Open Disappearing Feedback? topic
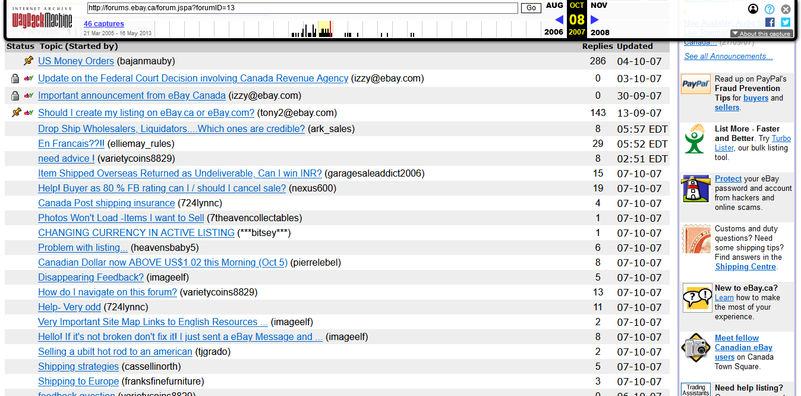Image resolution: width=801 pixels, height=396 pixels. pos(91,277)
